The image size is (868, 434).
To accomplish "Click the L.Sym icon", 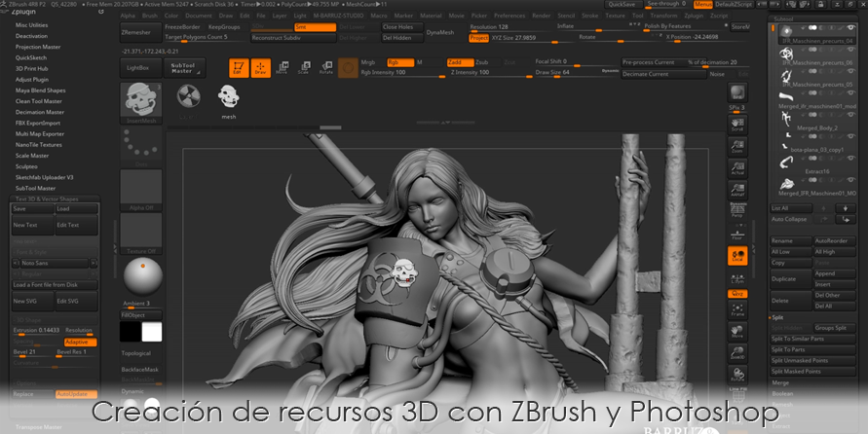I will pos(737,278).
